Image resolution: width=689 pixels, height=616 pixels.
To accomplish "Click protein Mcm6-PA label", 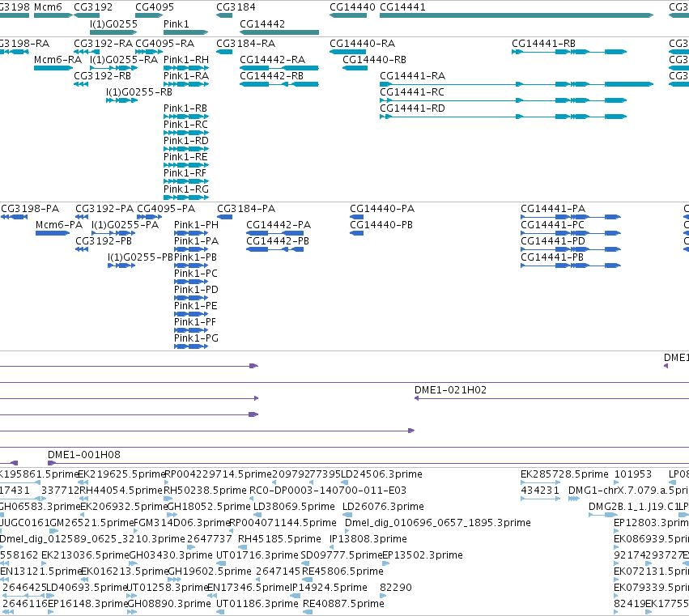I will 59,225.
